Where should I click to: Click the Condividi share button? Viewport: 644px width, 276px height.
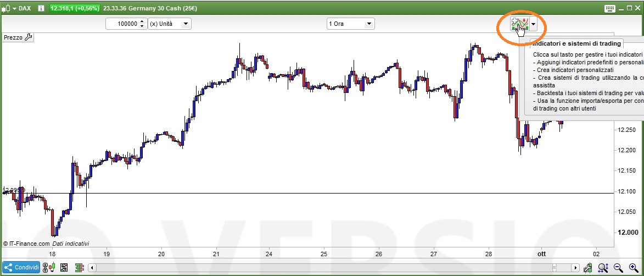tap(21, 267)
